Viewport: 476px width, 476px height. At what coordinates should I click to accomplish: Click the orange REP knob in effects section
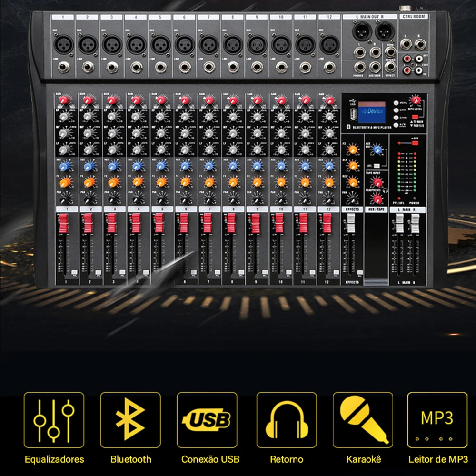[x=353, y=182]
